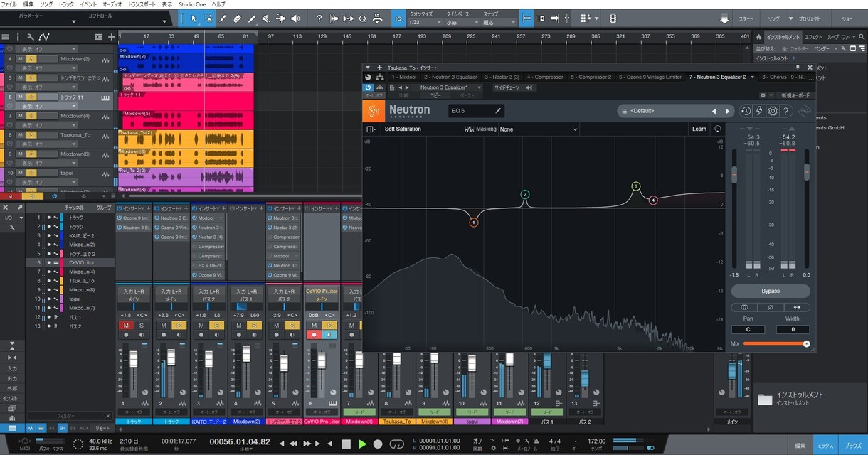Select the mute tool in the toolbar
Screen dimensions: 868x455
266,18
